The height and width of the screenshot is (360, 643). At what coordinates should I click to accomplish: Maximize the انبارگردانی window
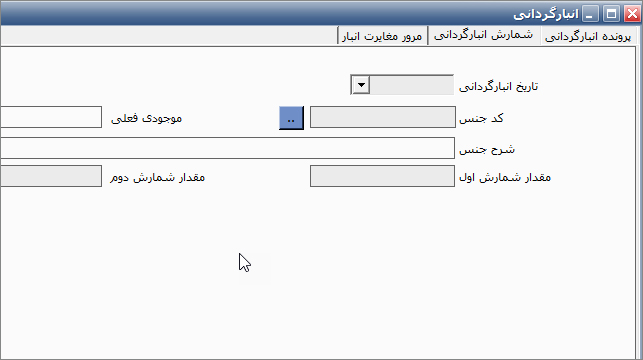pos(611,14)
